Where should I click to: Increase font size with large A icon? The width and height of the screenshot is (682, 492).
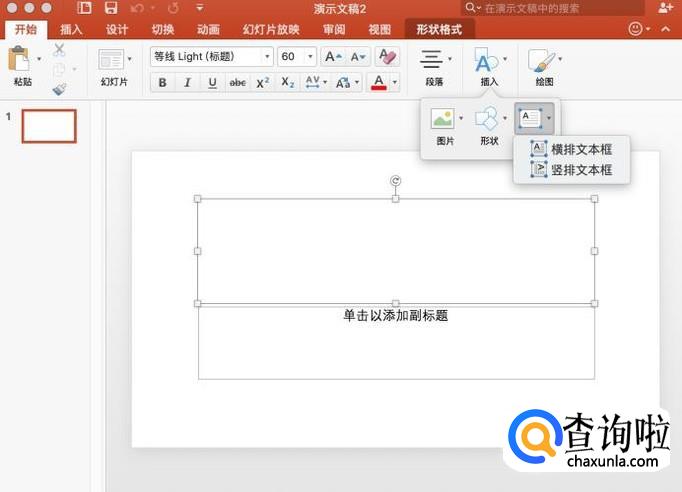(x=334, y=57)
